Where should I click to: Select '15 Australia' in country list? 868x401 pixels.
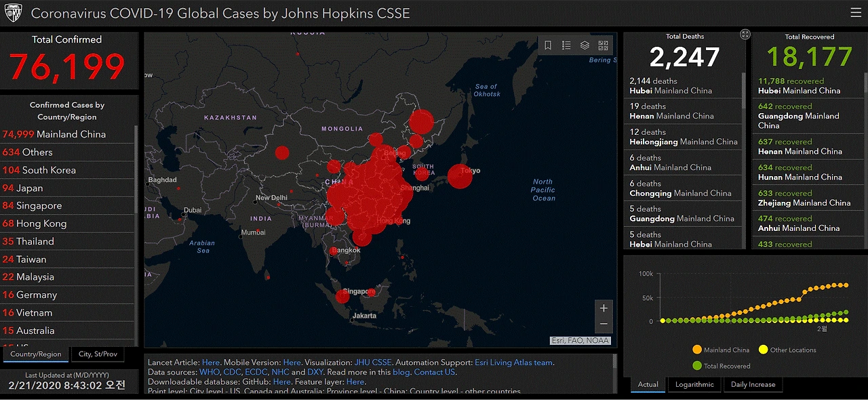(x=67, y=331)
